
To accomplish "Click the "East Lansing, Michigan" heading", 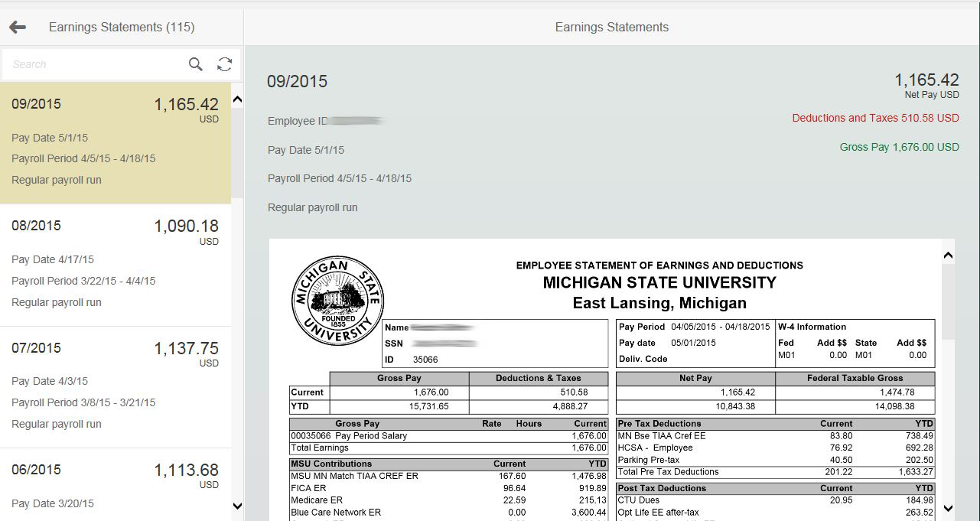I will coord(659,303).
